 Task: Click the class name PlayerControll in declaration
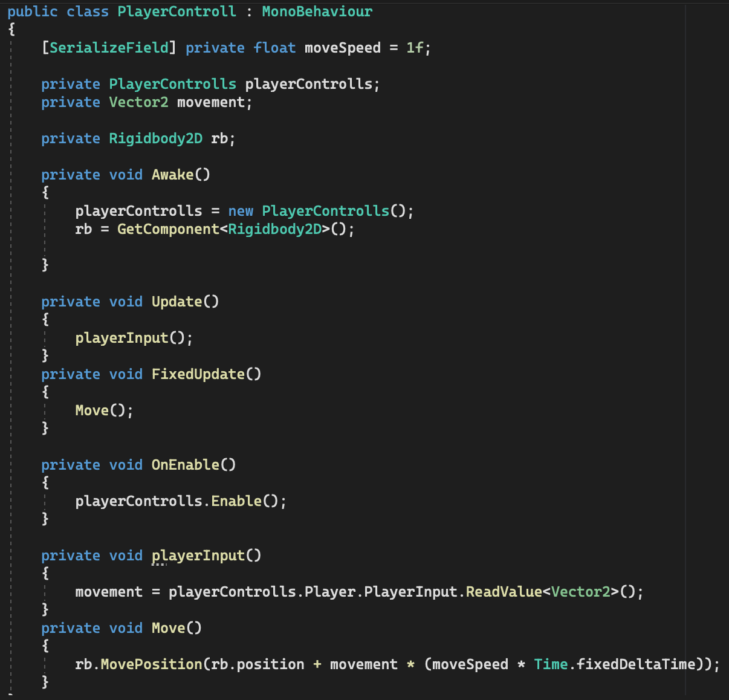(177, 11)
